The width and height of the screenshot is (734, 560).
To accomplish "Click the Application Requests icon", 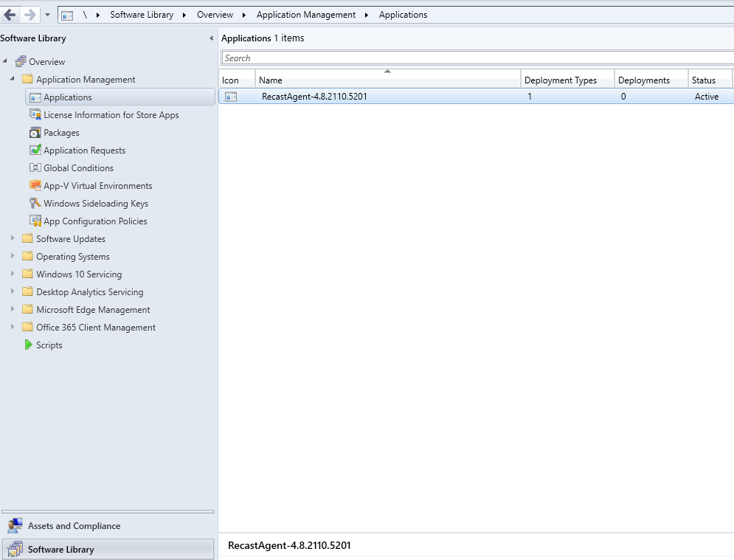I will coord(35,150).
